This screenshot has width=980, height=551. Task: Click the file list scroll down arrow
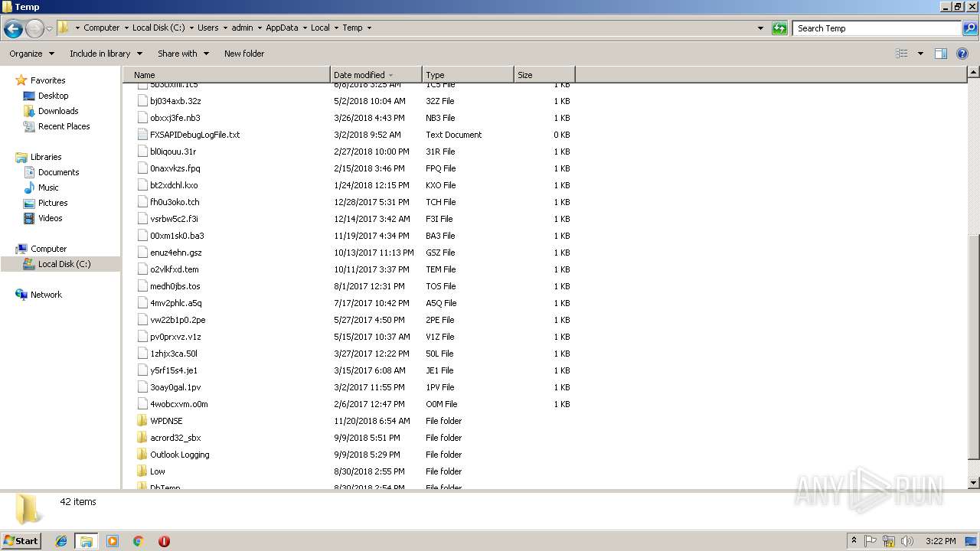point(974,483)
